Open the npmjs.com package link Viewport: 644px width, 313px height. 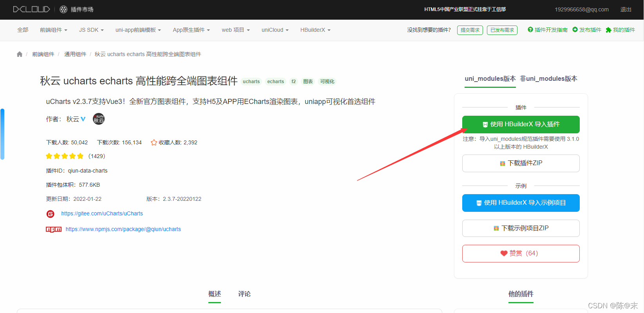pyautogui.click(x=123, y=229)
